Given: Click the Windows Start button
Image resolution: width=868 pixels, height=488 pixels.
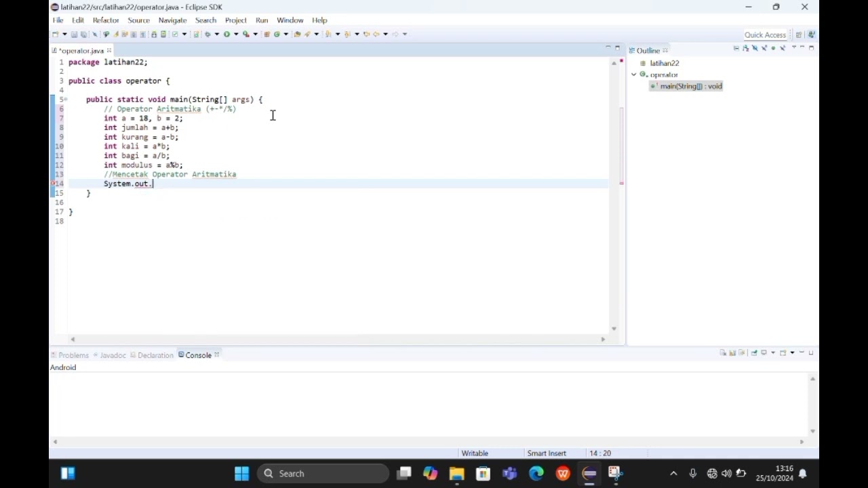Looking at the screenshot, I should [x=241, y=473].
